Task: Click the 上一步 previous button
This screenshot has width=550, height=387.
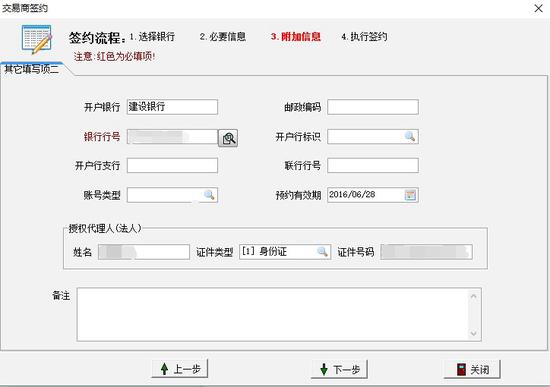Action: click(180, 369)
